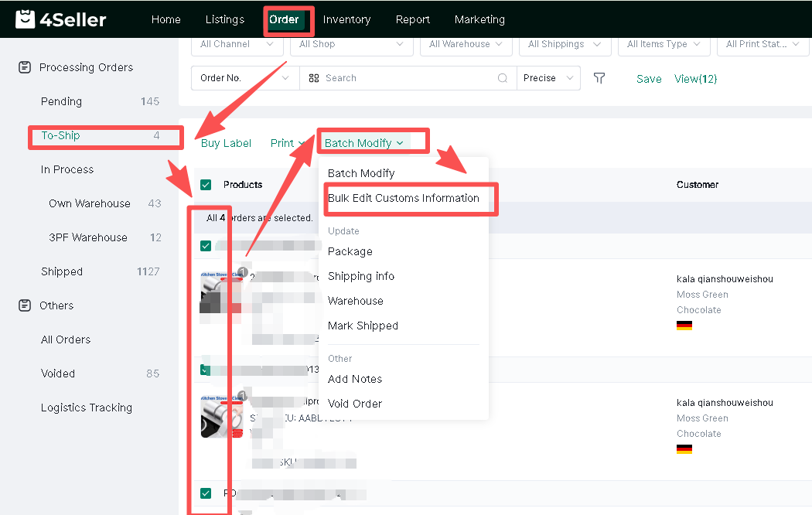This screenshot has height=515, width=812.
Task: Open the All Channel dropdown
Action: [x=237, y=45]
